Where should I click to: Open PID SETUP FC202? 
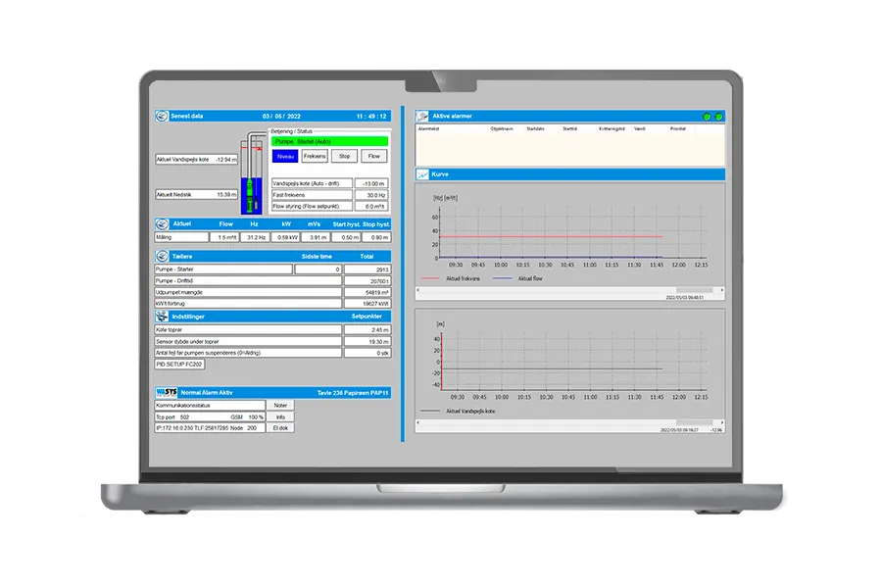tap(179, 364)
